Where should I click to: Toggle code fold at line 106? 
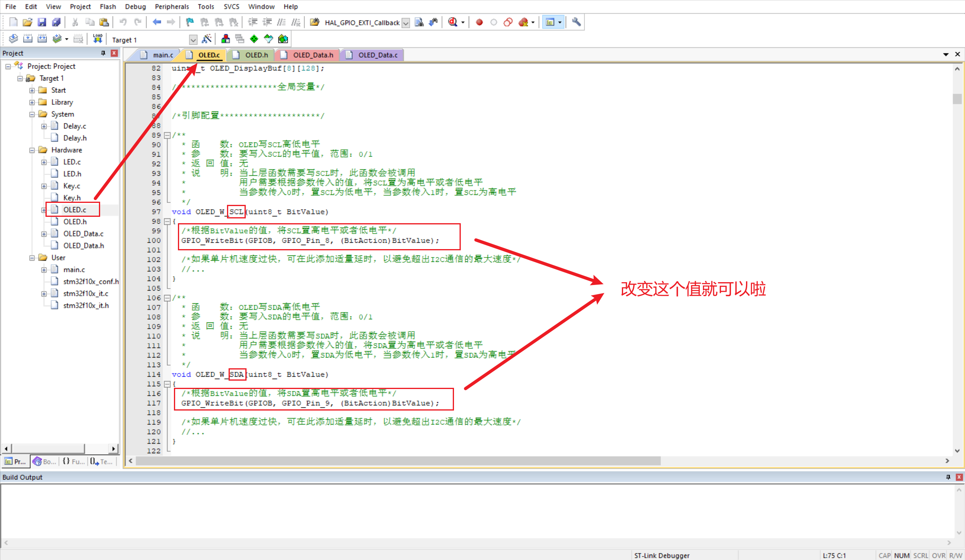coord(168,298)
